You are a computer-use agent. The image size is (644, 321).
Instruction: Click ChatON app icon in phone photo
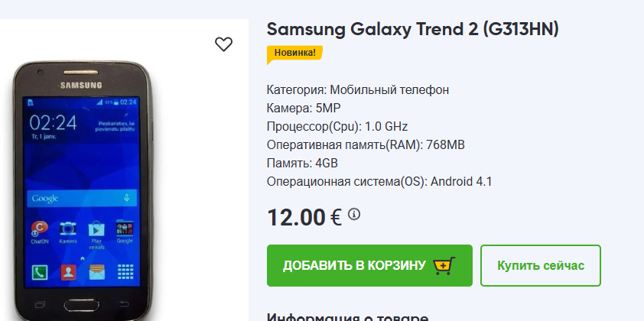tap(40, 229)
